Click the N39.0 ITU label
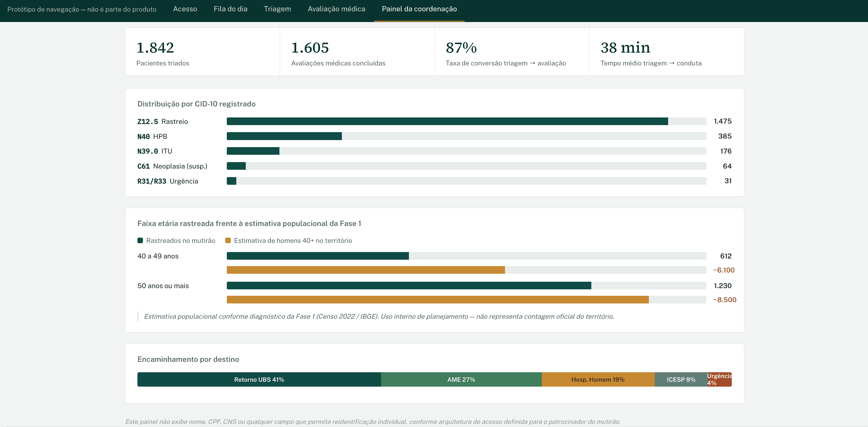Screen dimensions: 868x427 click(x=155, y=151)
